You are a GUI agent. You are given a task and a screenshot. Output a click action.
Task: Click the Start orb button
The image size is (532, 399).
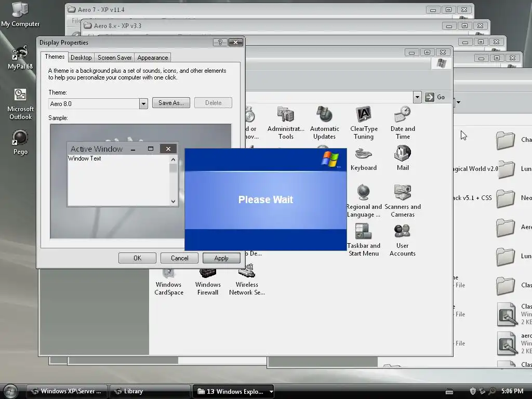(x=10, y=391)
